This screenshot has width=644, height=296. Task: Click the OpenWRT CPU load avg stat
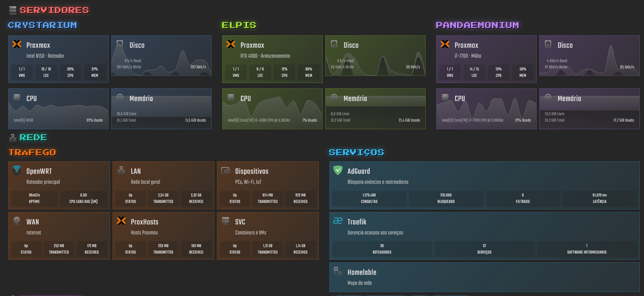tap(84, 198)
